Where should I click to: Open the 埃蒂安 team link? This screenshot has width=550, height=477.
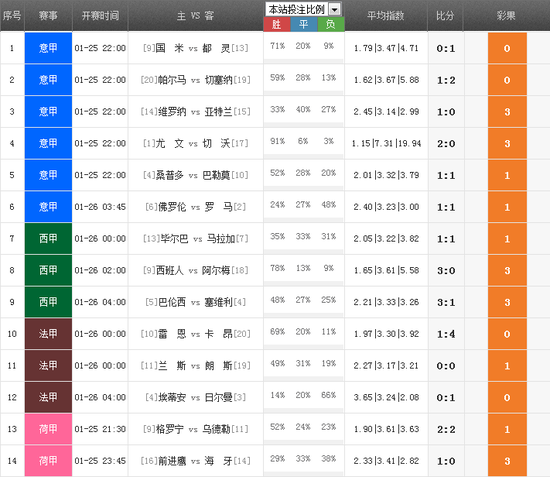[172, 397]
